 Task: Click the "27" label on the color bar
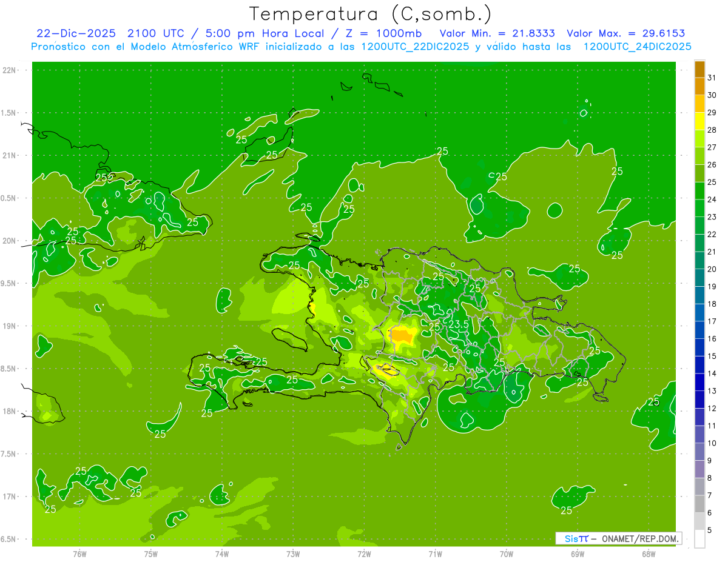pyautogui.click(x=712, y=147)
